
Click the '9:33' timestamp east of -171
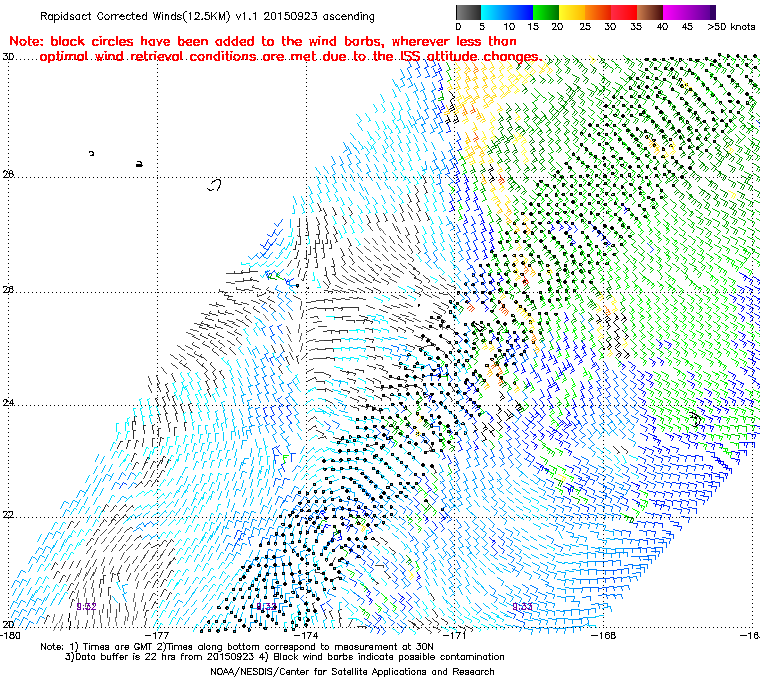pos(522,607)
